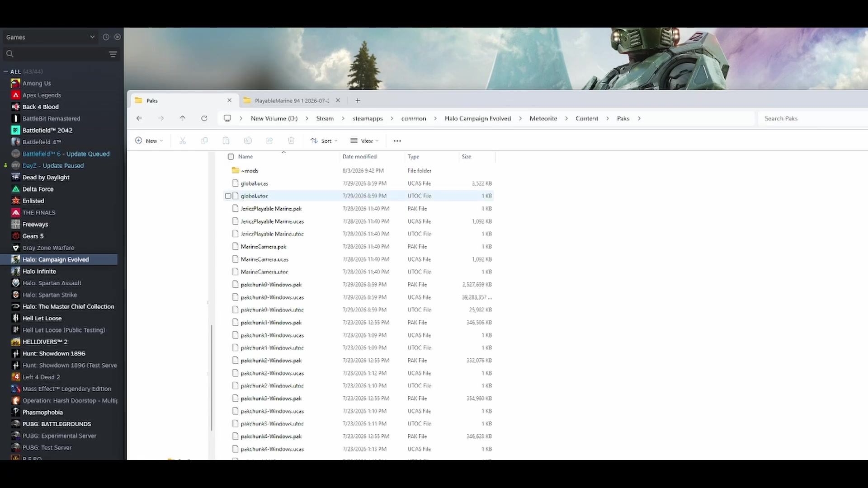This screenshot has width=868, height=488.
Task: Refresh the Paks folder view
Action: click(x=204, y=118)
